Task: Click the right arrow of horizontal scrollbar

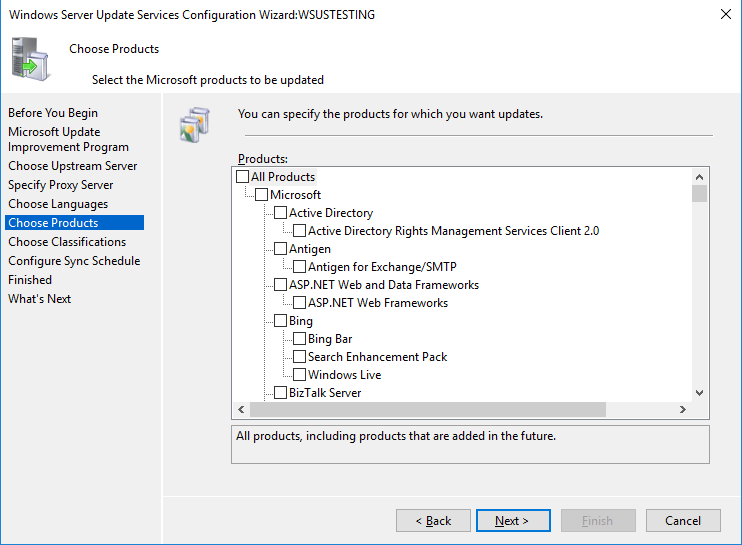Action: [x=682, y=409]
